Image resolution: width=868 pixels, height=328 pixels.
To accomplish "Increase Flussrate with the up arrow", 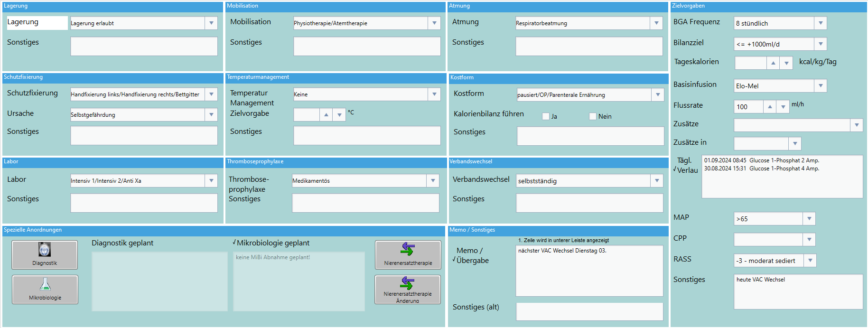I will [x=770, y=107].
